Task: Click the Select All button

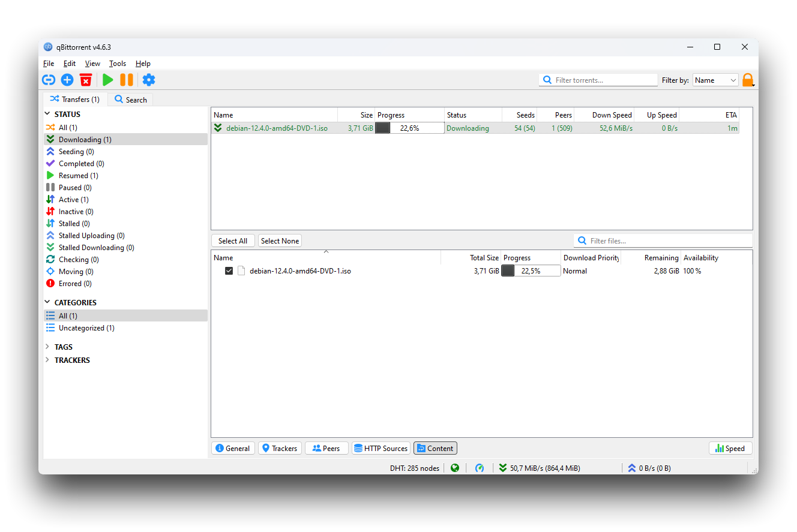Action: click(233, 241)
